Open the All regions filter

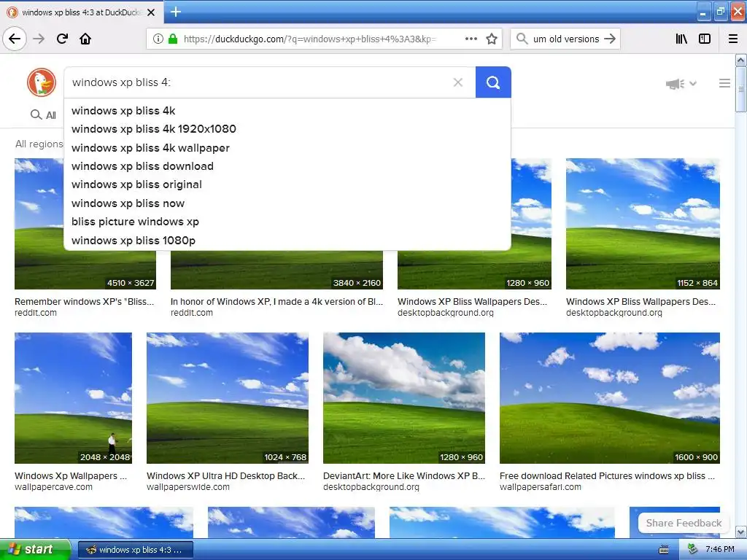coord(39,144)
